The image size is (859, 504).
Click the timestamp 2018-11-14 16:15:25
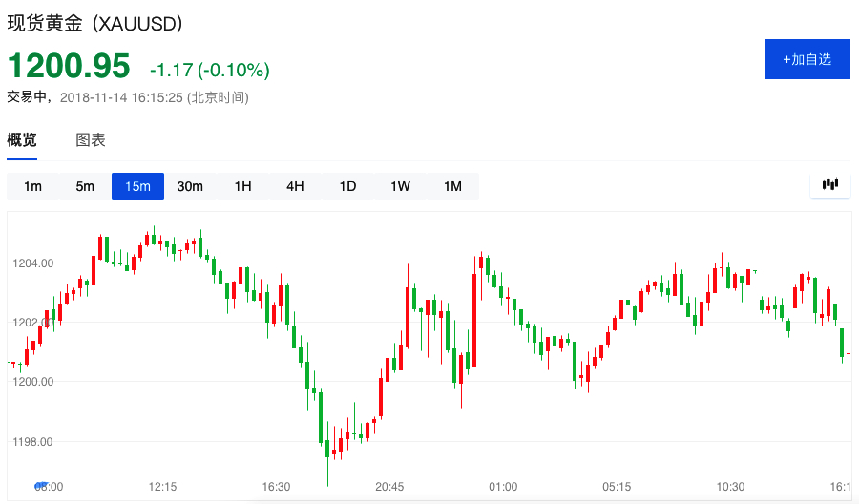click(x=121, y=97)
